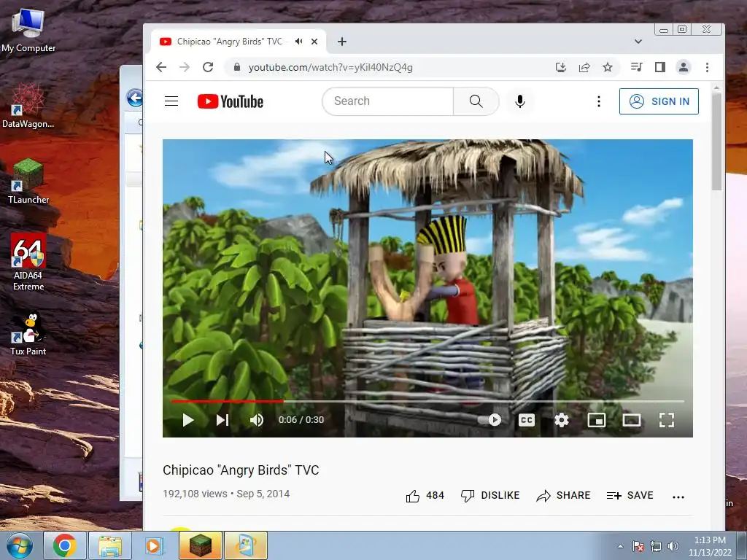This screenshot has height=560, width=747.
Task: Open Chrome three-dot menu
Action: click(x=707, y=67)
